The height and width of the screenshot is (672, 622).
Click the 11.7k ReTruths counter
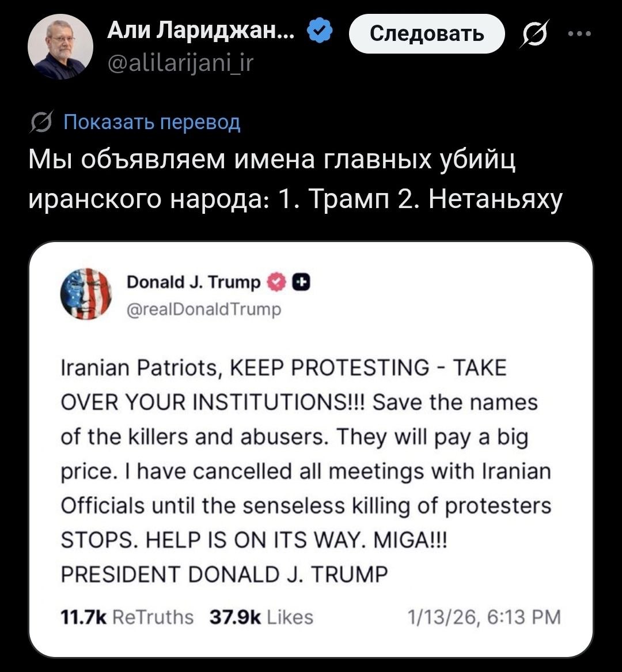[127, 617]
